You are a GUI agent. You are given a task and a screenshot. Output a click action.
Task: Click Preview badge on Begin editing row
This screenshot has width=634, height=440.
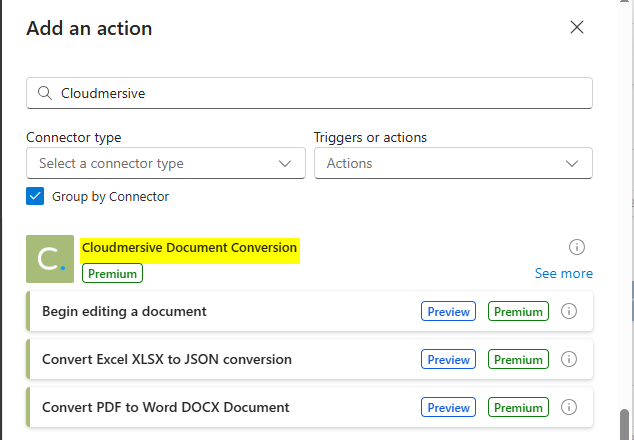tap(448, 311)
